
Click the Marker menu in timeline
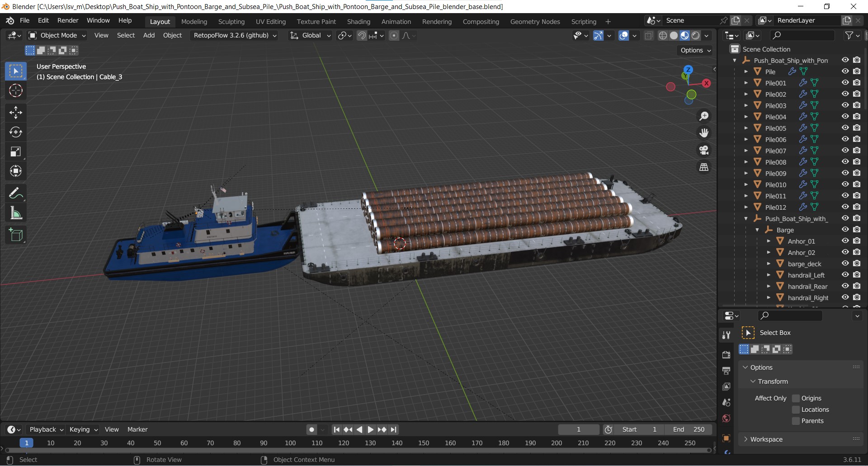137,429
